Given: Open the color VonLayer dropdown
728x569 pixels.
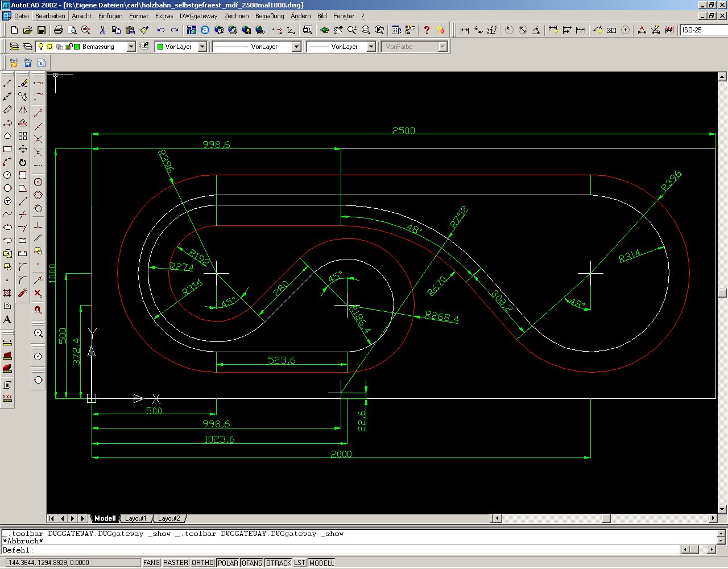Looking at the screenshot, I should (x=202, y=47).
